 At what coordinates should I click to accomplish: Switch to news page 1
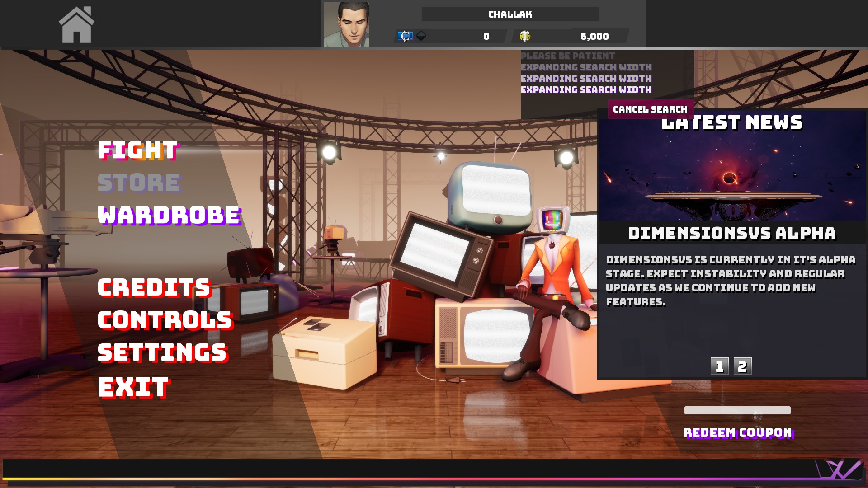point(719,366)
